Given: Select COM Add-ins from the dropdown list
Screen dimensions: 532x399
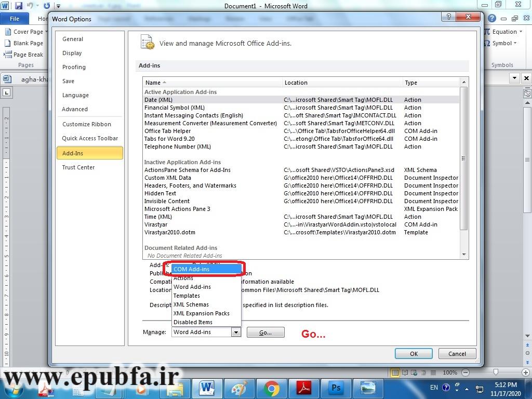Looking at the screenshot, I should [206, 269].
